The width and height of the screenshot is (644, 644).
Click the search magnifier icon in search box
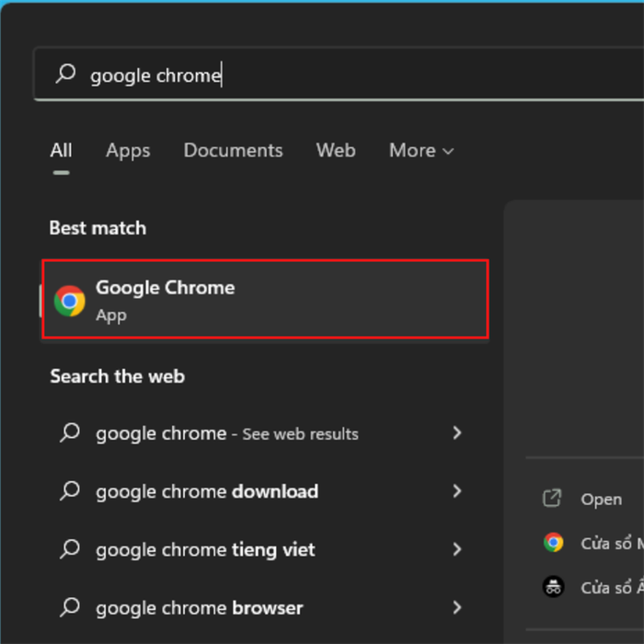65,74
